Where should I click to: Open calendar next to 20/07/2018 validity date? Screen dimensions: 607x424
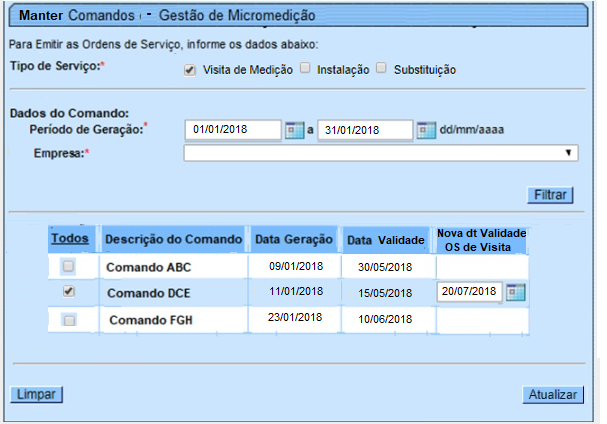(x=516, y=292)
